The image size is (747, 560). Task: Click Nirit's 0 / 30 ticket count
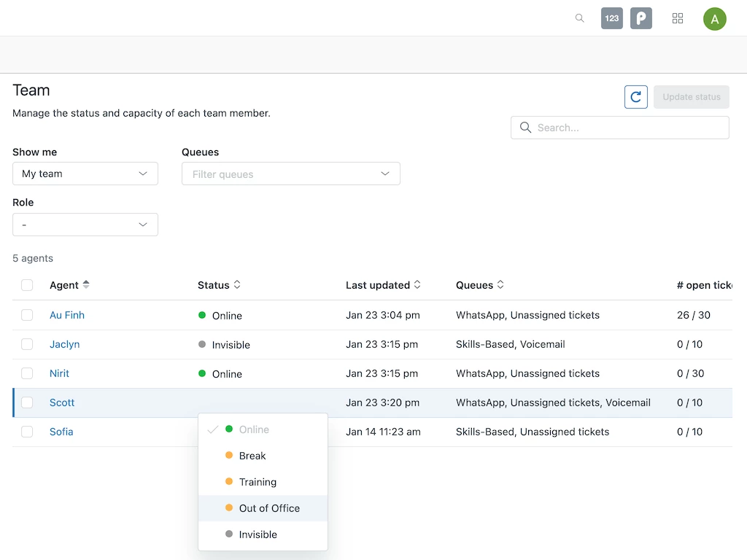pyautogui.click(x=690, y=373)
